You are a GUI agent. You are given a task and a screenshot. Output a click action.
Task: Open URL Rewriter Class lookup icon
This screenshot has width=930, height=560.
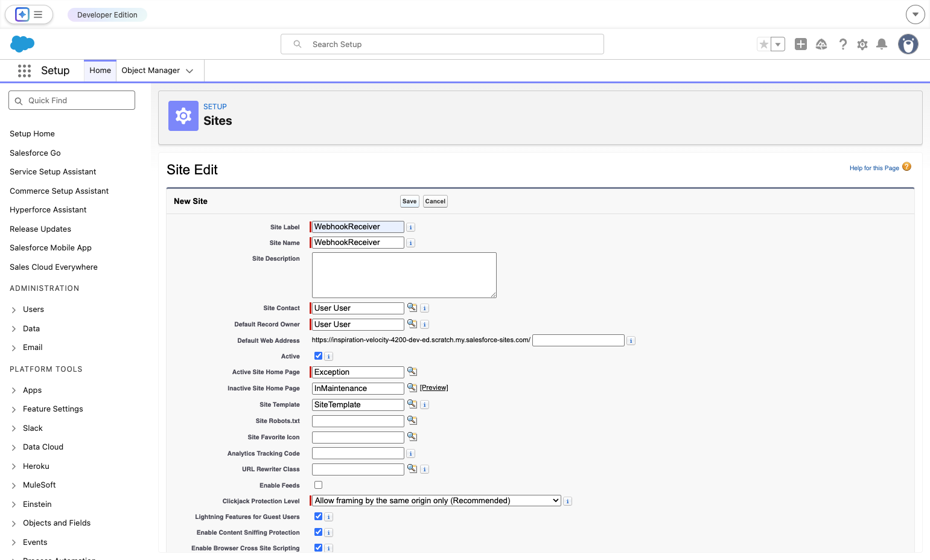(x=412, y=469)
